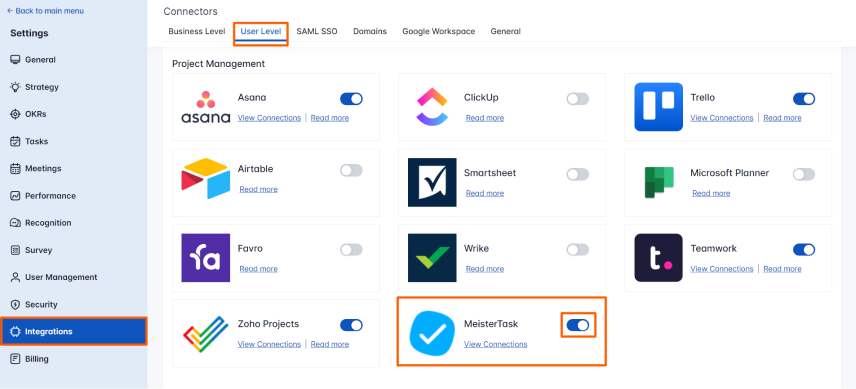This screenshot has width=856, height=389.
Task: Turn off the Zoho Projects toggle
Action: [351, 325]
